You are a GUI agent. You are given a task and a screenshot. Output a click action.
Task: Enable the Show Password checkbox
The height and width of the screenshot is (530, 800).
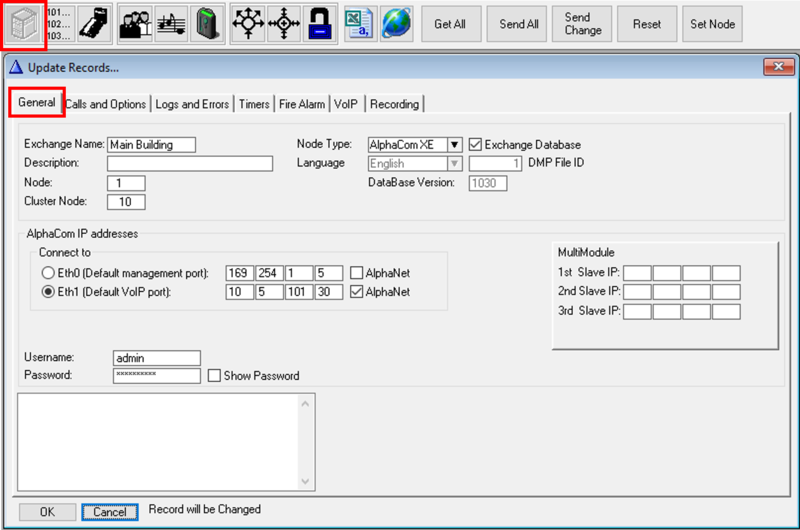tap(214, 376)
